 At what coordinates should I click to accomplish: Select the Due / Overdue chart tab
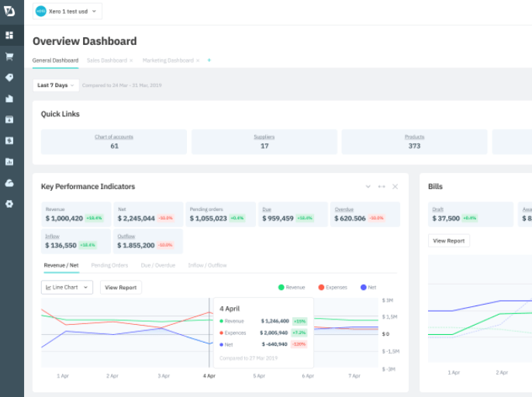(158, 265)
